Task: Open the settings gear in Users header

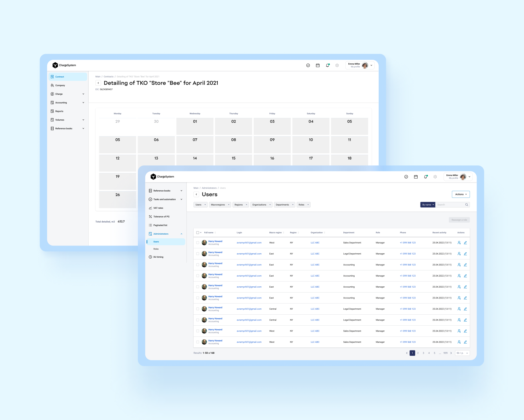Action: coord(435,177)
